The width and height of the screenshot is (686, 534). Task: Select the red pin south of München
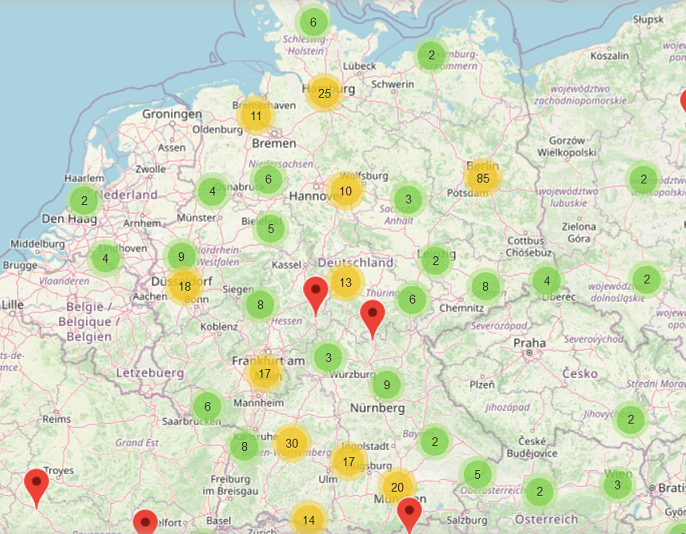409,514
